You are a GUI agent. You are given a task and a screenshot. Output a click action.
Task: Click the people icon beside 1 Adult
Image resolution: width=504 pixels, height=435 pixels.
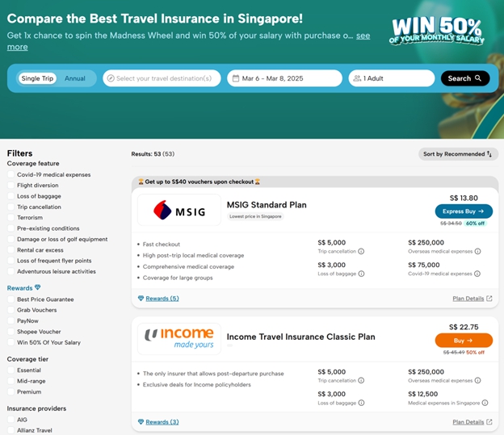coord(357,78)
